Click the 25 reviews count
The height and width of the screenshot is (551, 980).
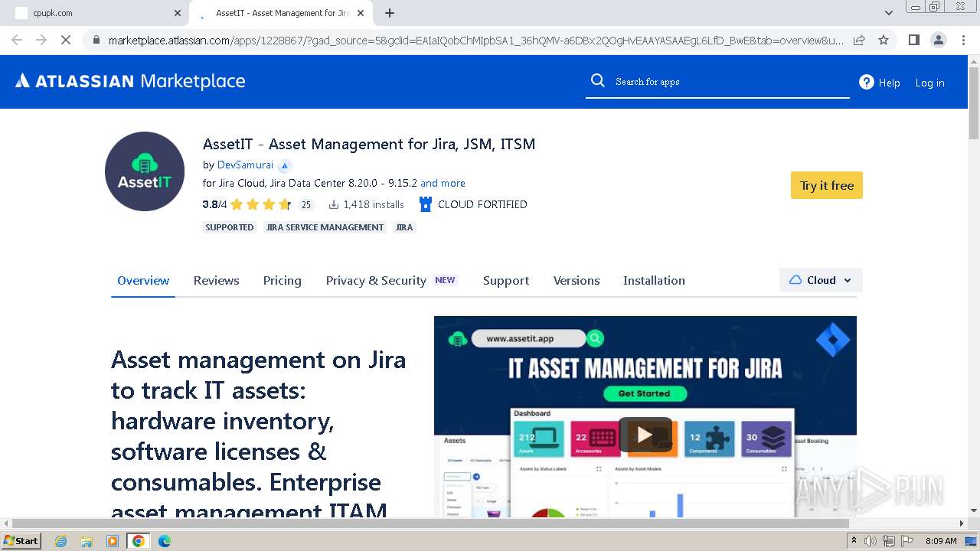coord(306,204)
